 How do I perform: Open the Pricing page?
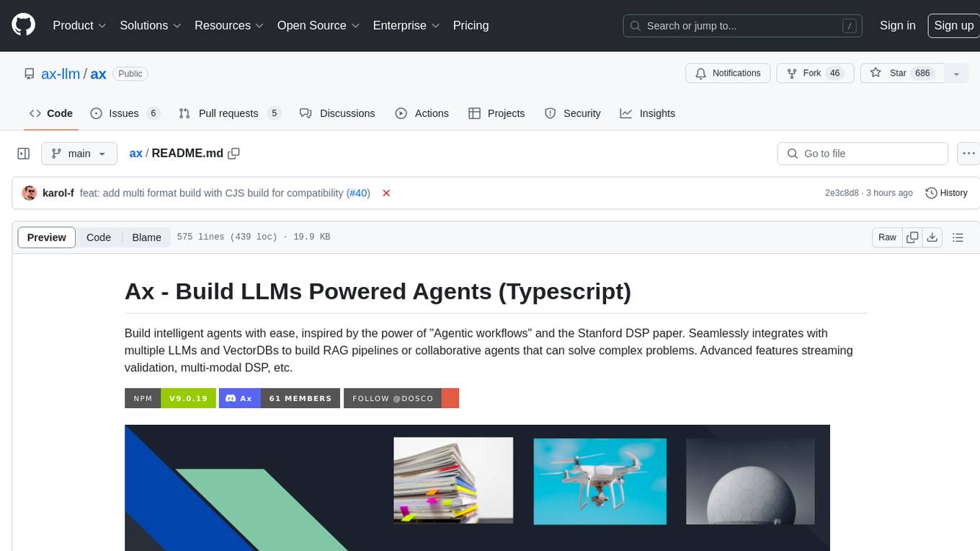(471, 25)
